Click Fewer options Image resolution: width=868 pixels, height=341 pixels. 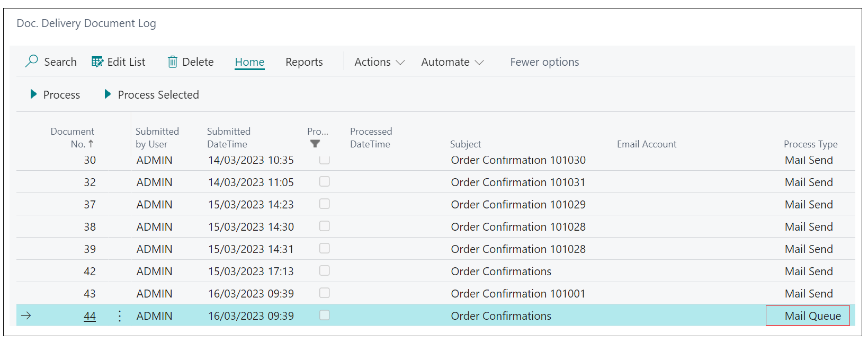(544, 62)
